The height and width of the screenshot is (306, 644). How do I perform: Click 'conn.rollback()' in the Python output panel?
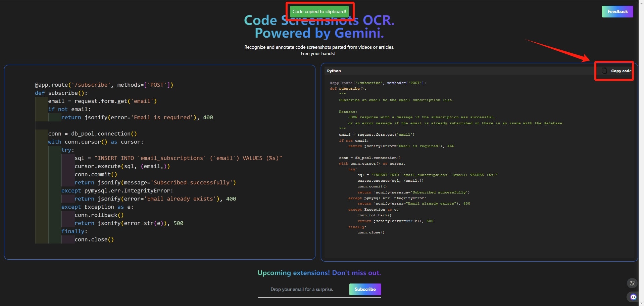375,215
